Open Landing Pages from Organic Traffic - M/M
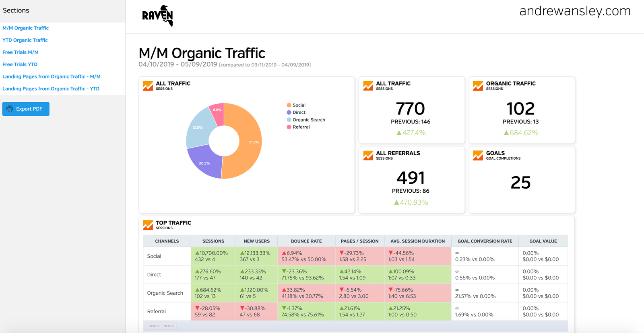The image size is (644, 333). tap(52, 76)
